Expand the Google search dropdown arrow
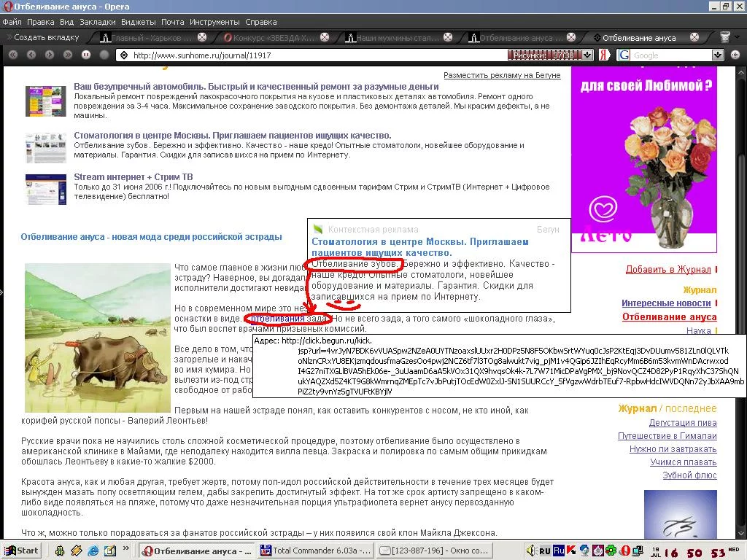Viewport: 747px width, 560px height. pyautogui.click(x=718, y=55)
